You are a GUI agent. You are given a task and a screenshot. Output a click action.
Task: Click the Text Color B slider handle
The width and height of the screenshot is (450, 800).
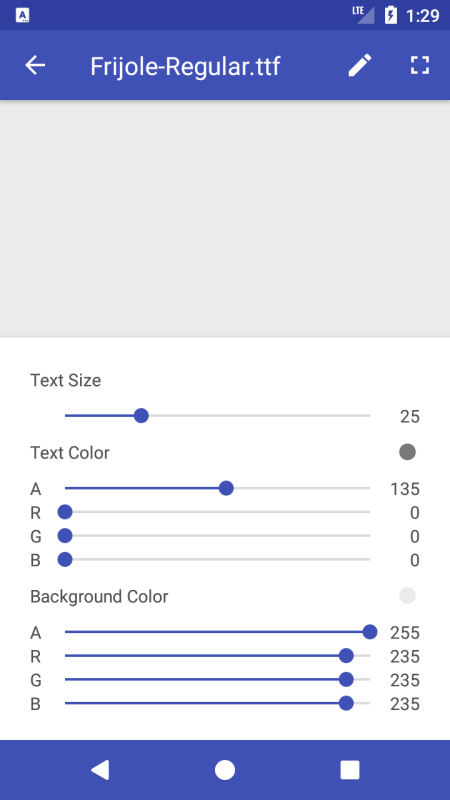[65, 559]
